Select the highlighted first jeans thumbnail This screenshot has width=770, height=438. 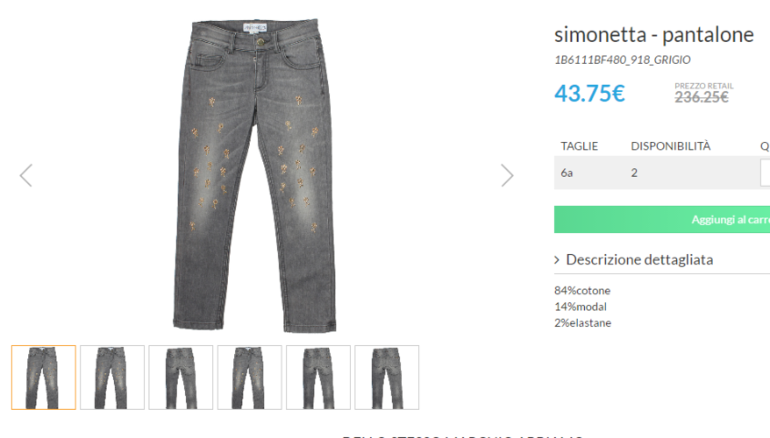44,377
